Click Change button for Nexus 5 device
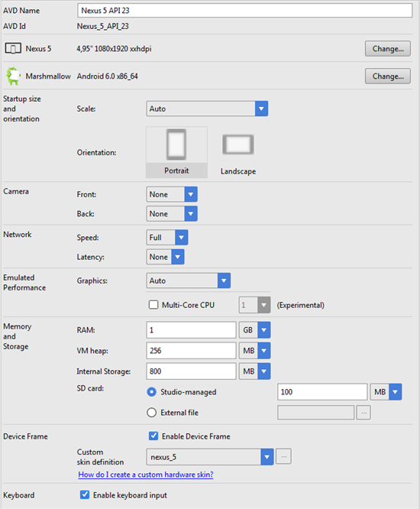 388,49
